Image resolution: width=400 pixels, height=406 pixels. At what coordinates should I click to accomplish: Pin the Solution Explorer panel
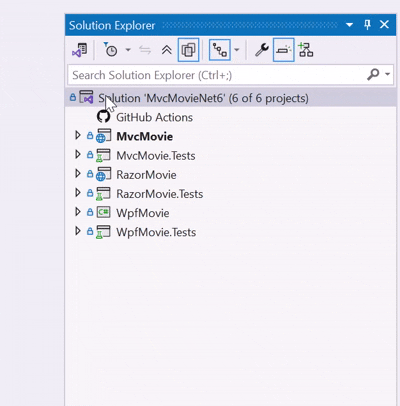coord(367,25)
